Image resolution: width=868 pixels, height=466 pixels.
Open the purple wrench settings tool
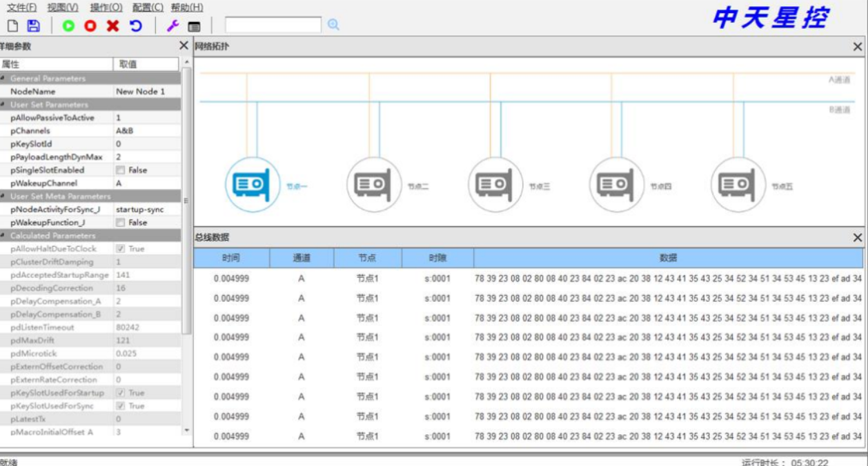click(172, 26)
